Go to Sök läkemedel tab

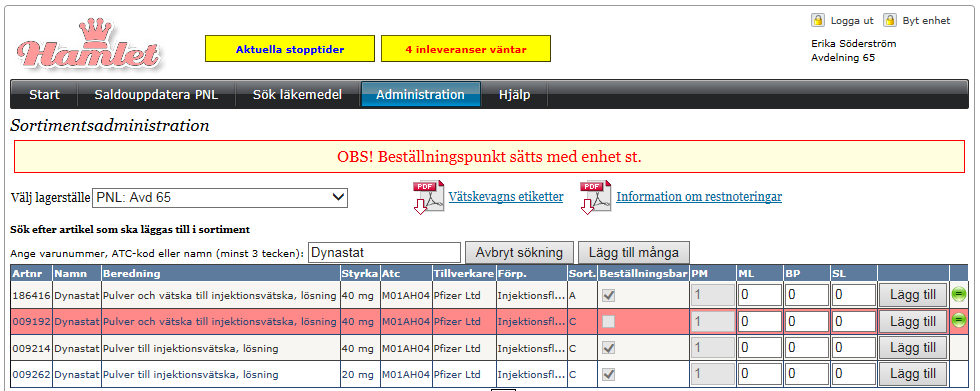coord(298,95)
